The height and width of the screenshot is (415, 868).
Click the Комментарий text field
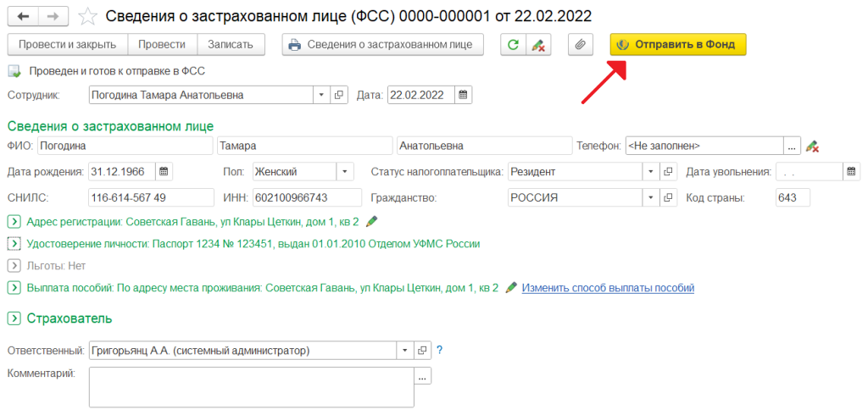click(x=251, y=386)
